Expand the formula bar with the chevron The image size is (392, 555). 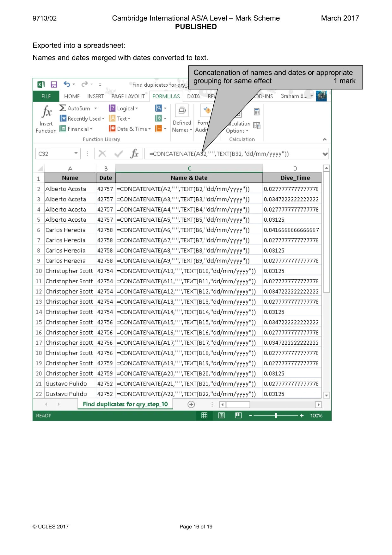pyautogui.click(x=325, y=154)
